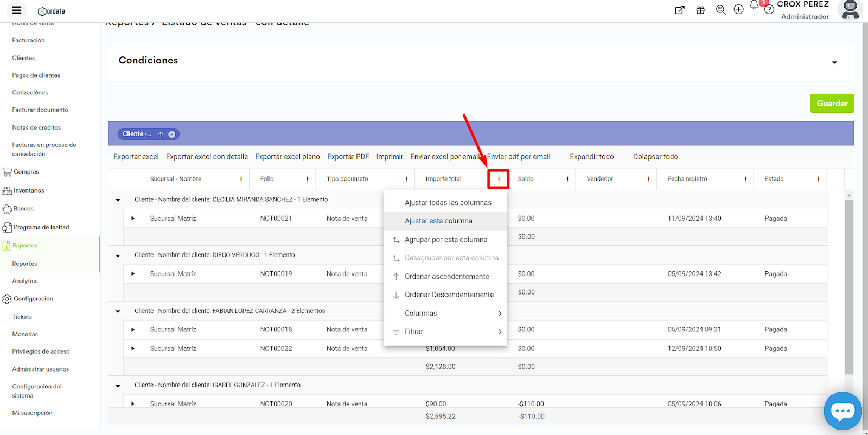The width and height of the screenshot is (868, 435).
Task: Open the gift icon in header
Action: [x=700, y=10]
